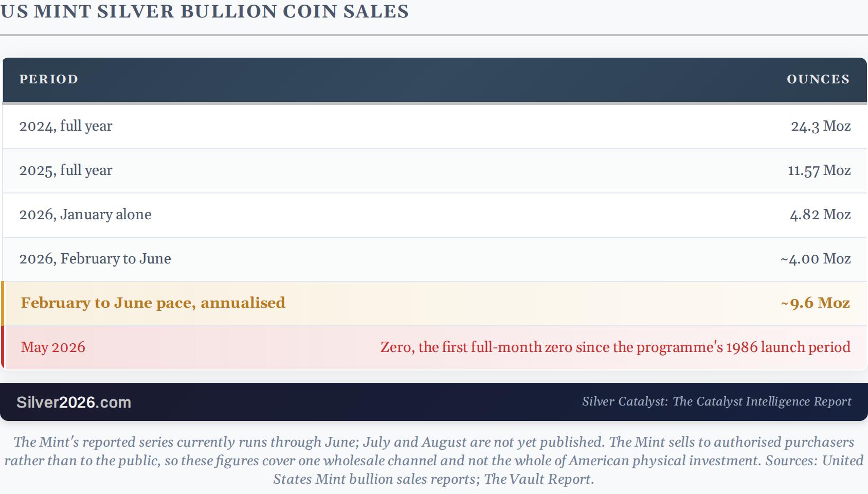Click the 4.82 Moz value
868x494 pixels.
[x=820, y=215]
